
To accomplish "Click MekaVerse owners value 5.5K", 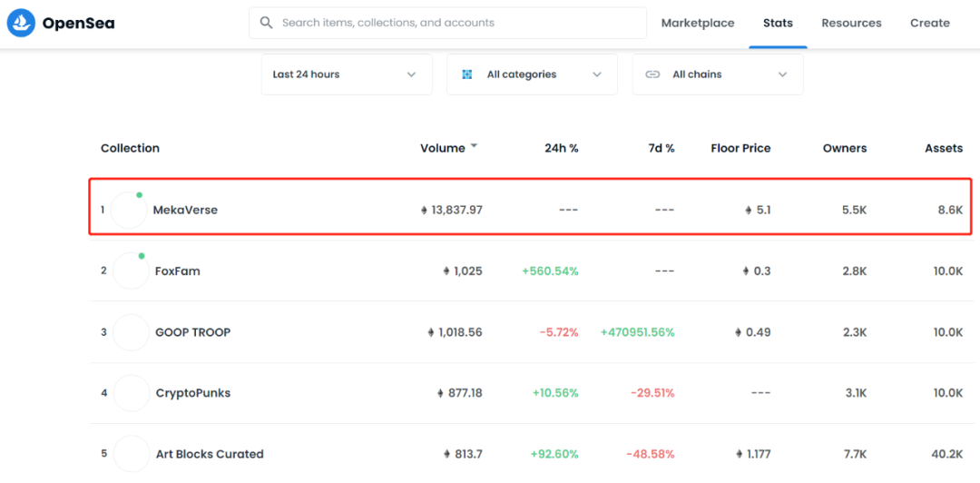I will click(855, 211).
